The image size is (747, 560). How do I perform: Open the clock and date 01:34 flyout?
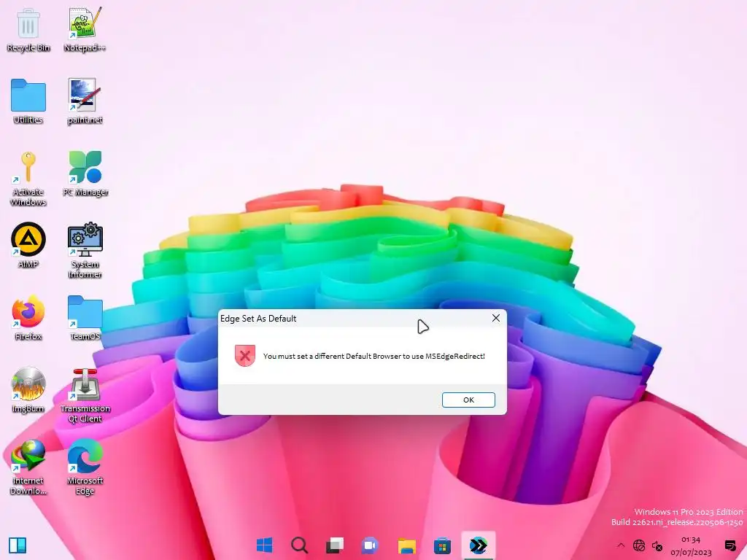tap(691, 546)
